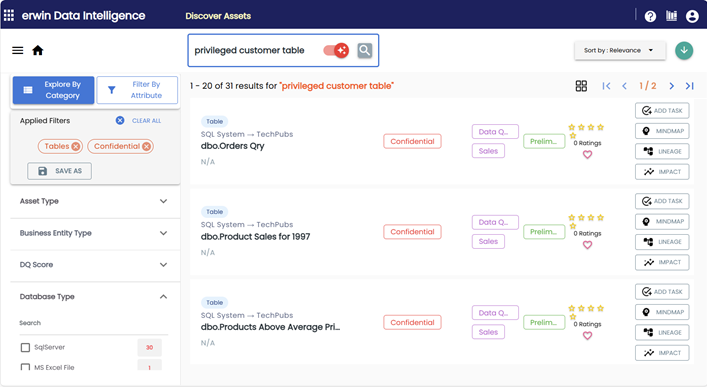
Task: Go to previous results page
Action: tap(624, 86)
